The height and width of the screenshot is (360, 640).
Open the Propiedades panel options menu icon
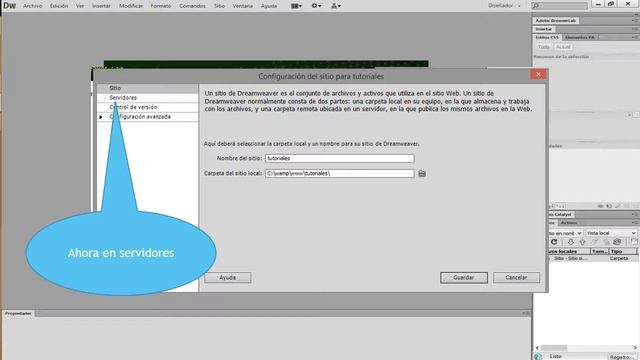[x=526, y=313]
